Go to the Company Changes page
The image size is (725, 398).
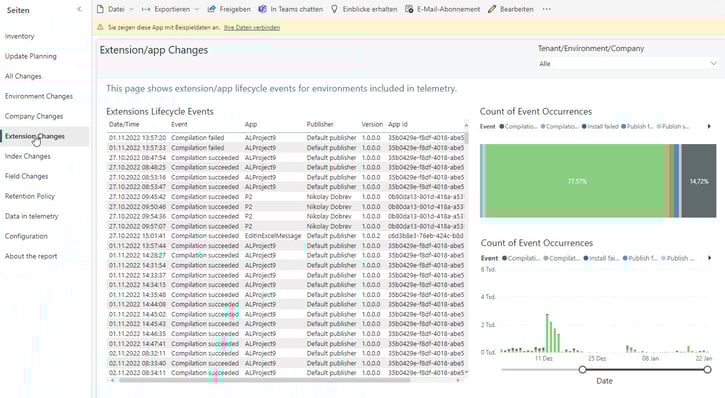pos(34,116)
